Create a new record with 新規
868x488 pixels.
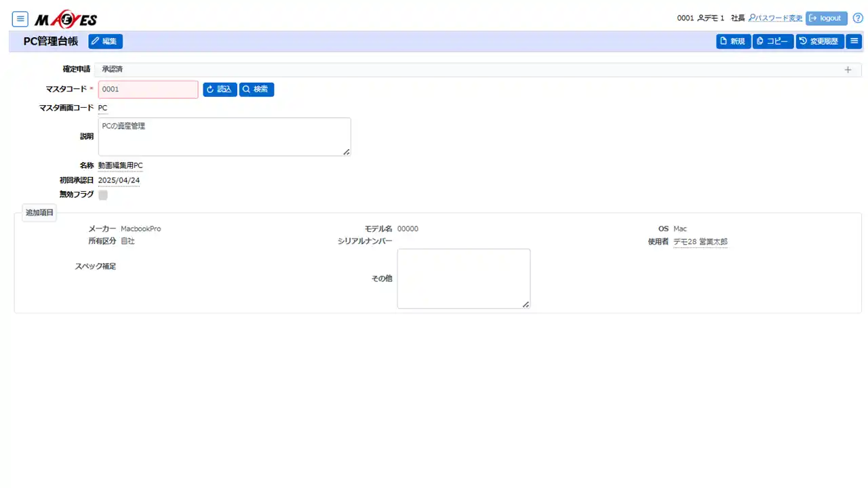tap(733, 41)
